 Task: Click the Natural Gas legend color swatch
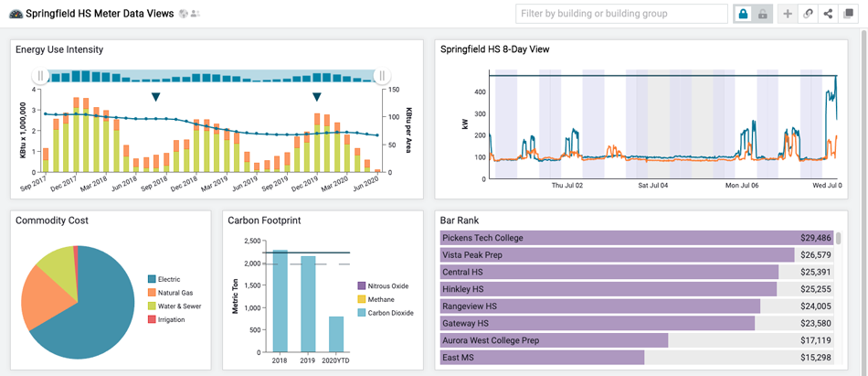[153, 293]
